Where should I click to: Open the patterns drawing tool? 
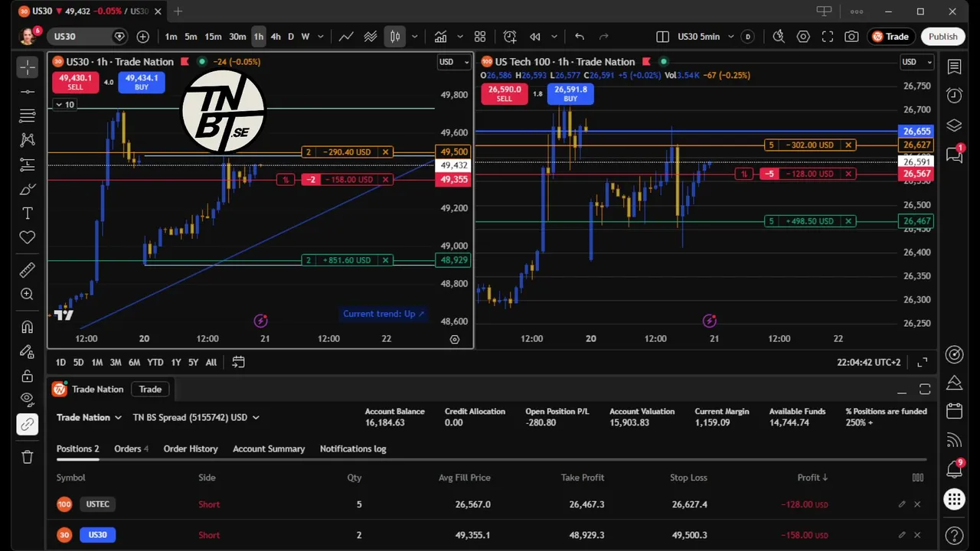(28, 139)
